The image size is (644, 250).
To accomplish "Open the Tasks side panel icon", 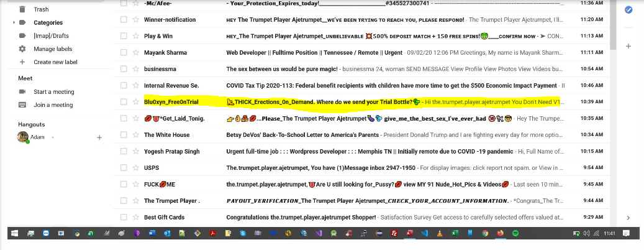I will tap(628, 9).
